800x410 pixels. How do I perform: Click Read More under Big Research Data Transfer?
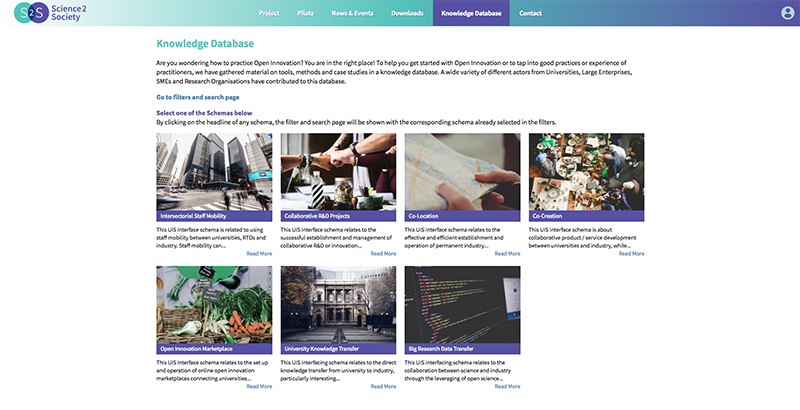pos(507,386)
